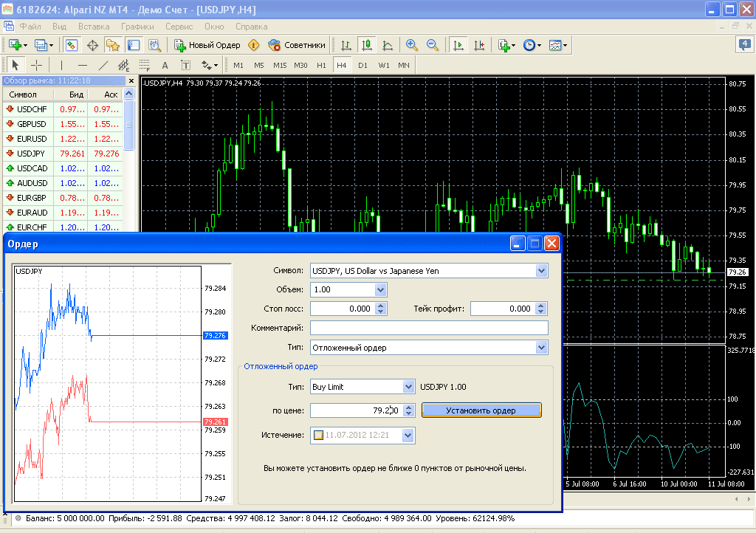Open the Вставка menu
Screen dimensions: 756x533
click(x=94, y=26)
